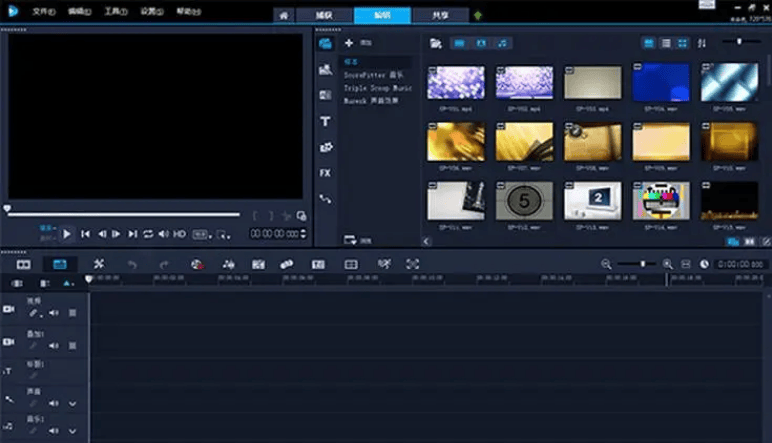Select the countdown number 5 thumbnail
Viewport: 772px width, 443px height.
(x=524, y=200)
